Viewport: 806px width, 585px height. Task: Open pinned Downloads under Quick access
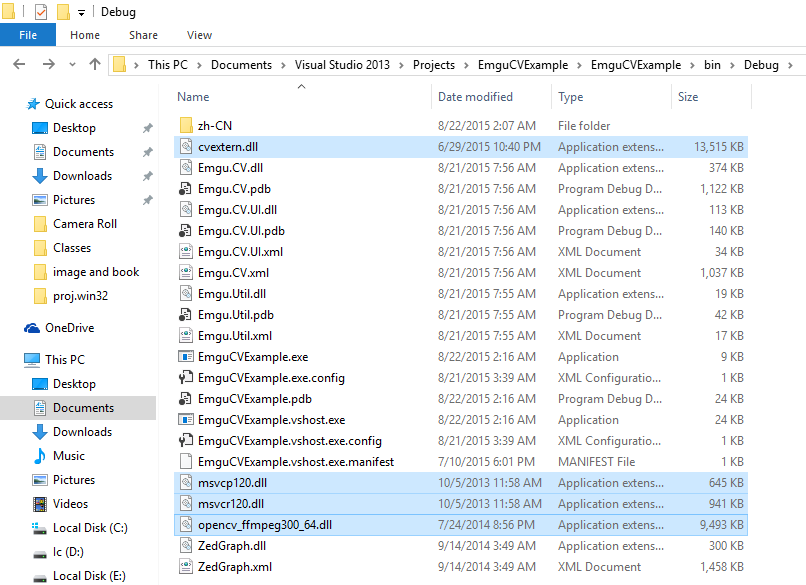point(82,176)
